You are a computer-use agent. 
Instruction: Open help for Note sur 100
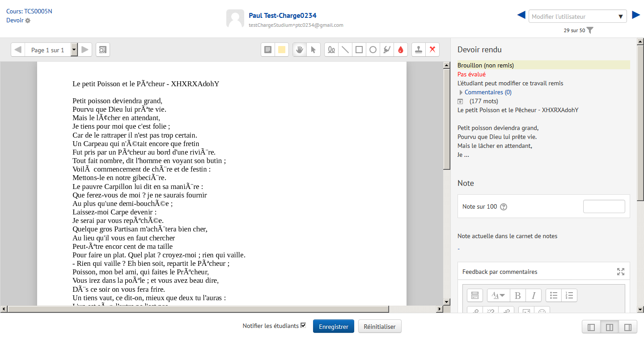click(x=504, y=207)
